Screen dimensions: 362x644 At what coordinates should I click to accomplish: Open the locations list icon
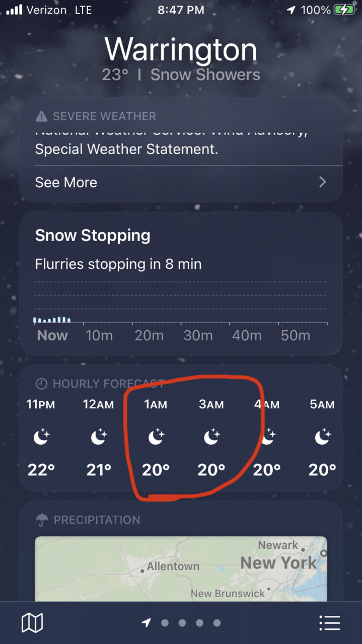tap(330, 623)
